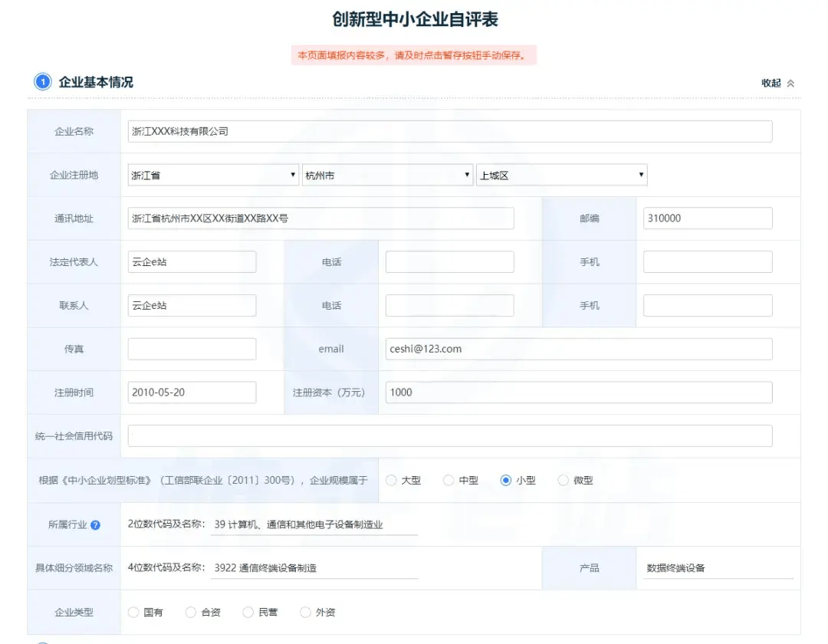Focus the 法定代表人 row 电话 field
This screenshot has height=644, width=828.
pos(449,262)
